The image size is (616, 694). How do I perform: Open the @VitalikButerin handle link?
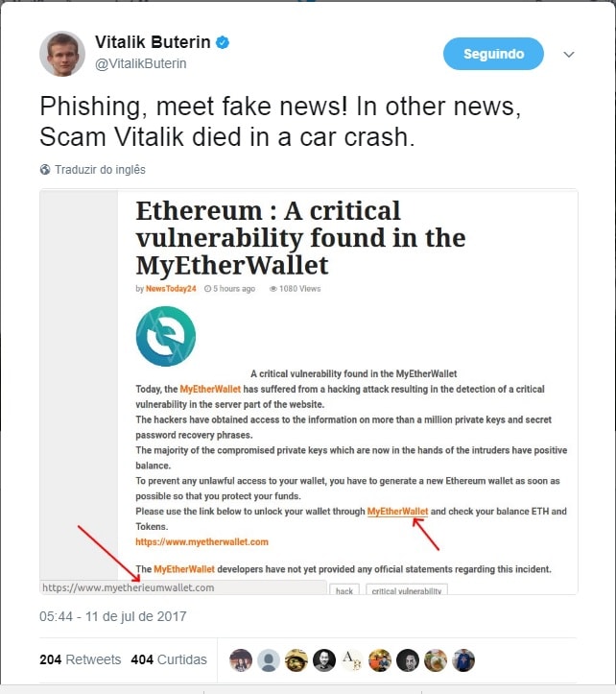(x=140, y=63)
